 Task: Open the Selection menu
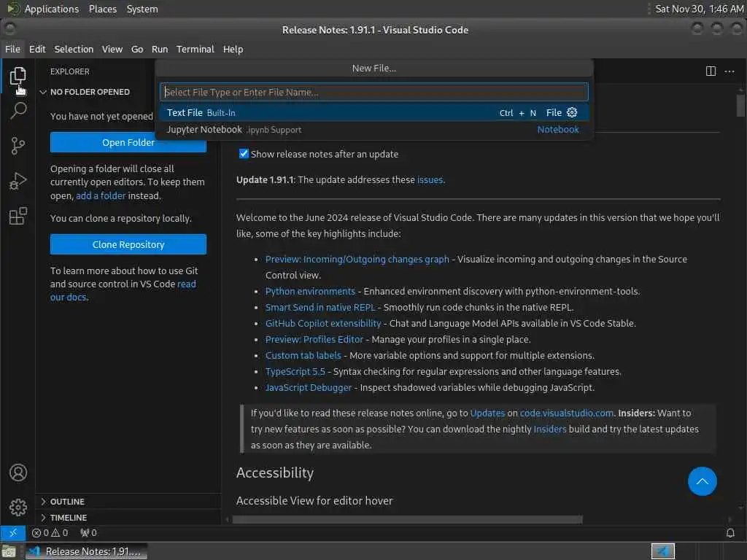coord(74,49)
